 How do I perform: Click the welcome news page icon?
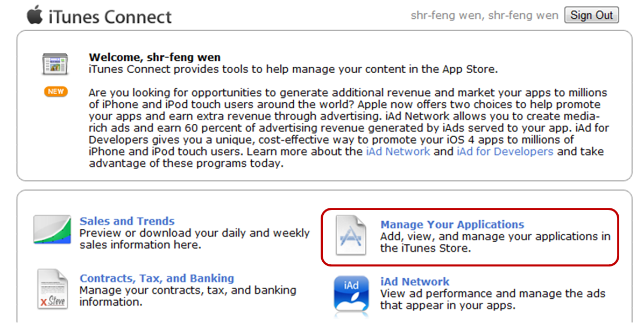point(55,64)
